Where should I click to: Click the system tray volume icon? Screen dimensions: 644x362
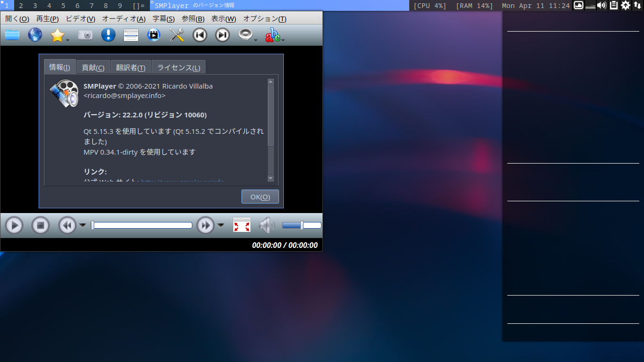coord(602,6)
